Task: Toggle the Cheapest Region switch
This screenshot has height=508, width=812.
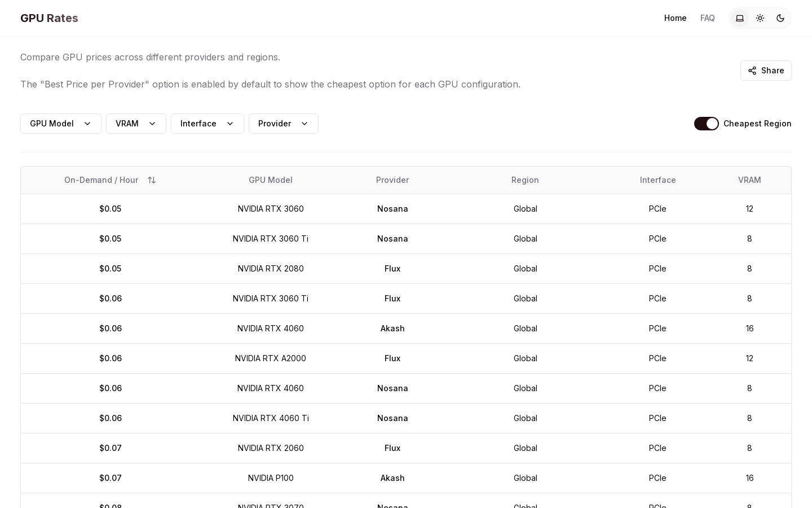Action: pos(706,124)
